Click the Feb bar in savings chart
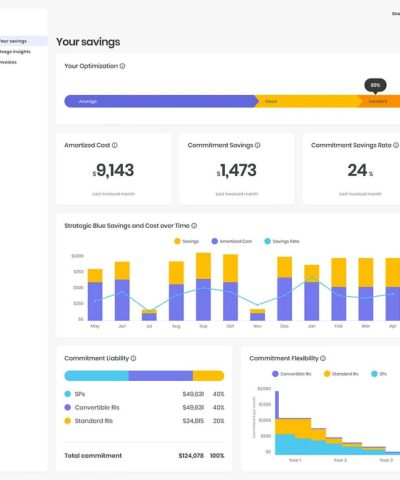This screenshot has height=480, width=400. click(x=339, y=289)
